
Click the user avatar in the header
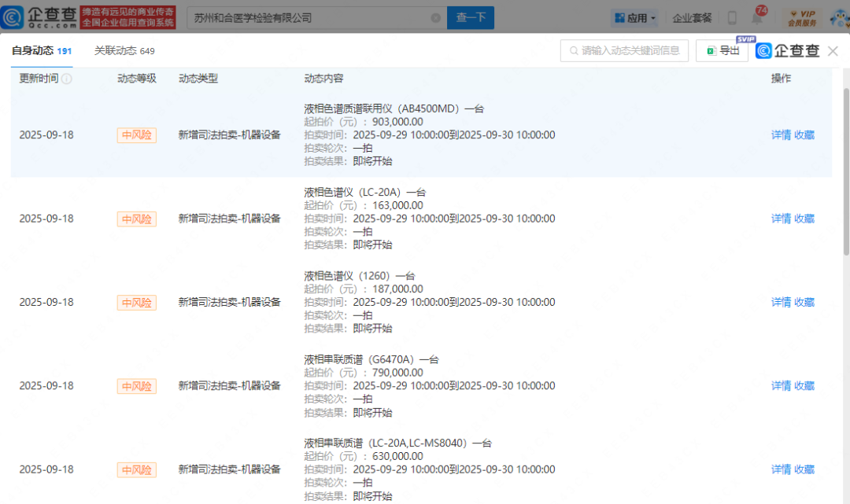[x=840, y=18]
